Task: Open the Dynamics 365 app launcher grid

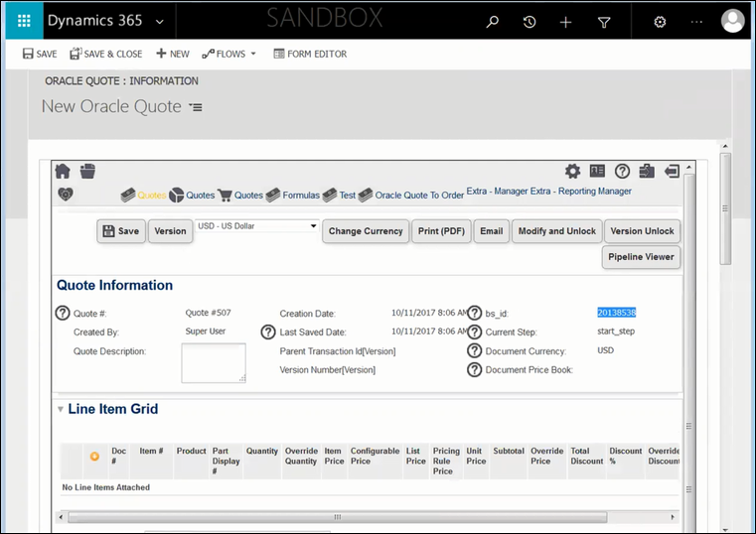Action: [24, 21]
